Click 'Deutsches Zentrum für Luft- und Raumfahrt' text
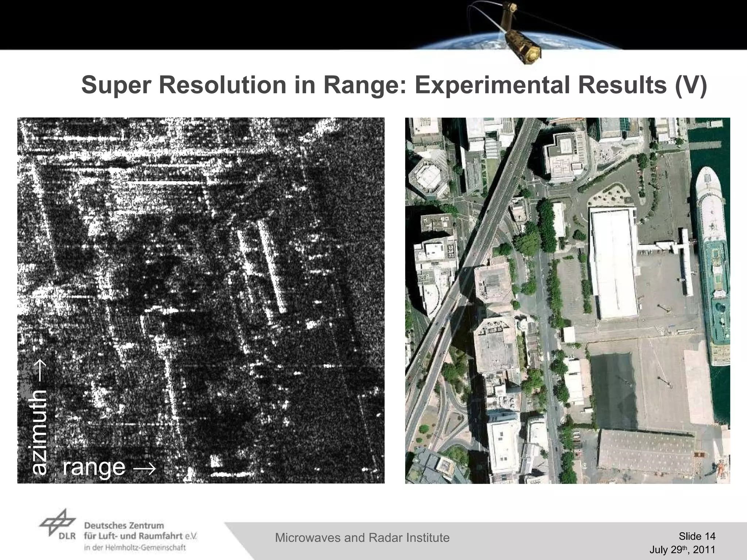Viewport: 747px width, 560px height. (140, 530)
